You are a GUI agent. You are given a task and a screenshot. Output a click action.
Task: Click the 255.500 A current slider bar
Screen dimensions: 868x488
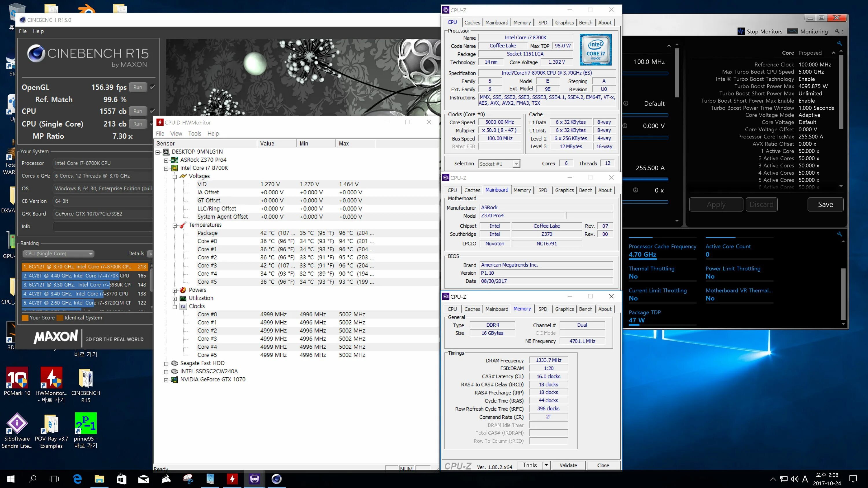click(645, 179)
